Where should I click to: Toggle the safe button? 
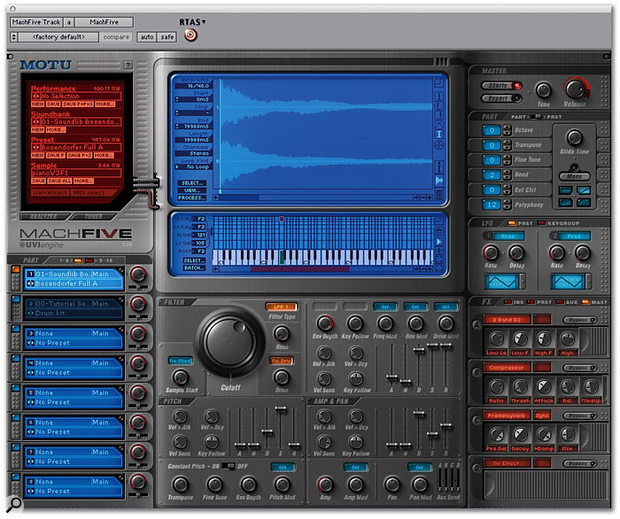pyautogui.click(x=167, y=37)
